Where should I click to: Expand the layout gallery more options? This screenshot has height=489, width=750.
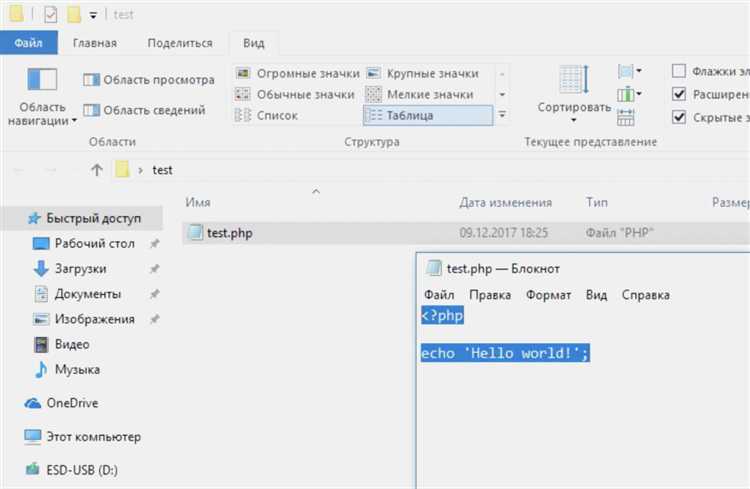coord(502,115)
